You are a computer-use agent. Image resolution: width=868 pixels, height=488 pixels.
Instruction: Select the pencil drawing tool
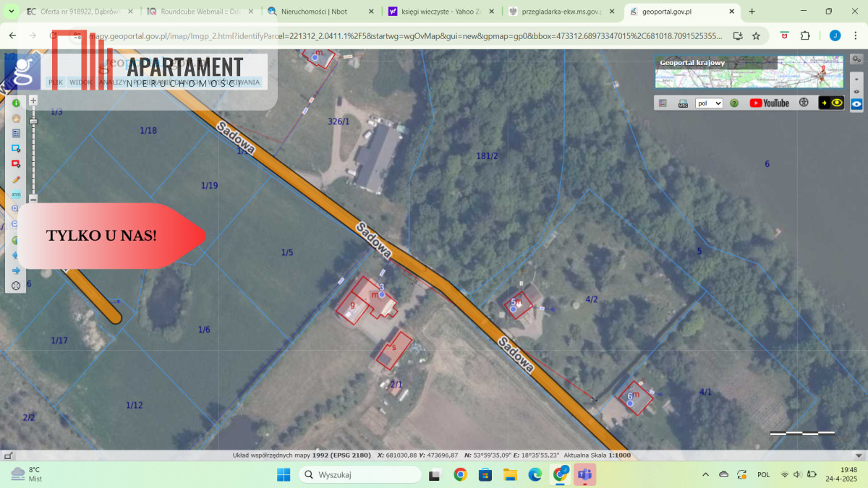(x=16, y=179)
